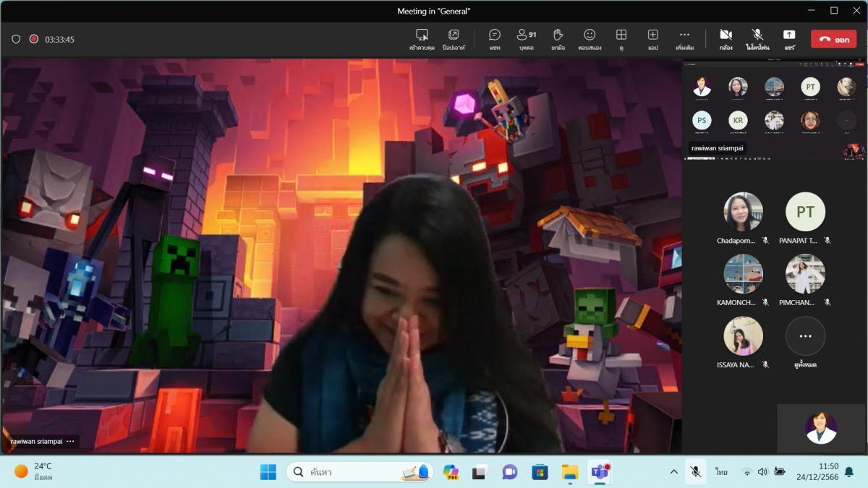Open the Wi-Fi network icon in the tray
This screenshot has height=488, width=868.
coord(746,472)
